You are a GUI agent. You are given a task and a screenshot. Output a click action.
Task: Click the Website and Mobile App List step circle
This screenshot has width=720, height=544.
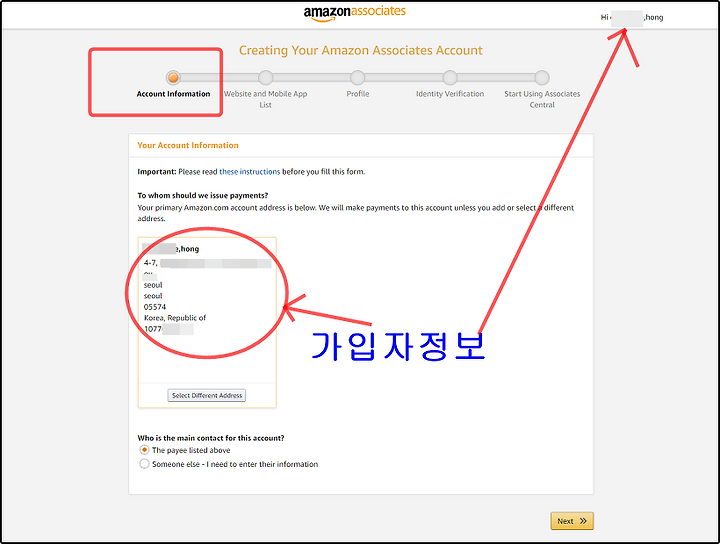(x=265, y=78)
